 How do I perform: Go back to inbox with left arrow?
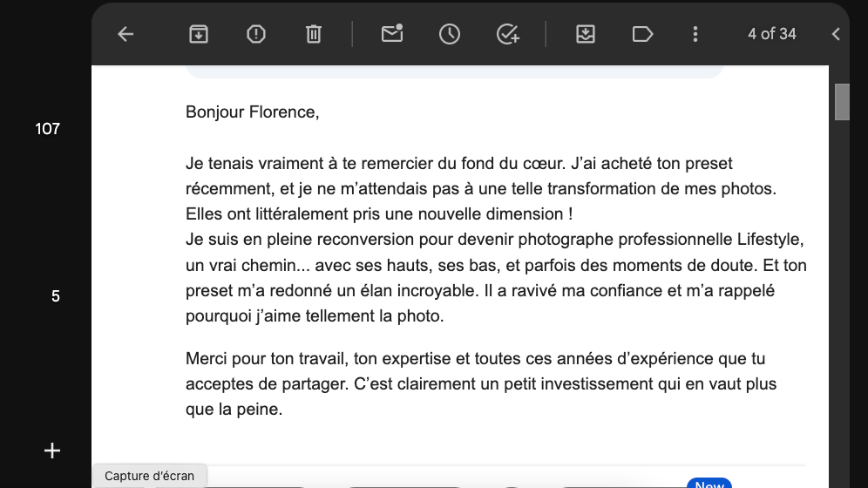tap(125, 34)
